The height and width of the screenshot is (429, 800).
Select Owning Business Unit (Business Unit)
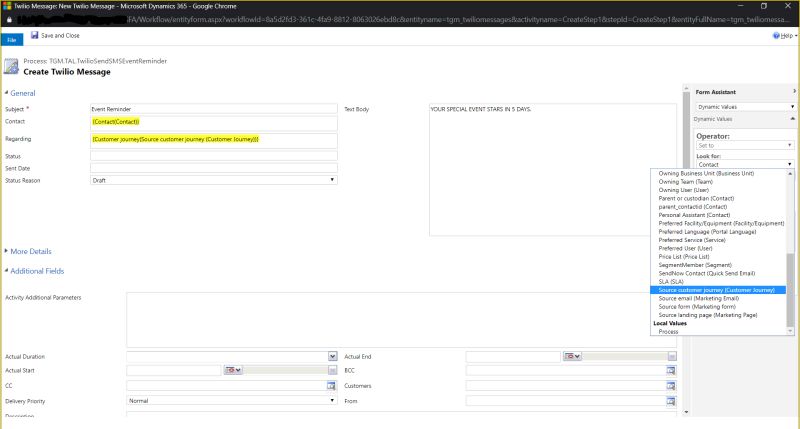pyautogui.click(x=706, y=173)
